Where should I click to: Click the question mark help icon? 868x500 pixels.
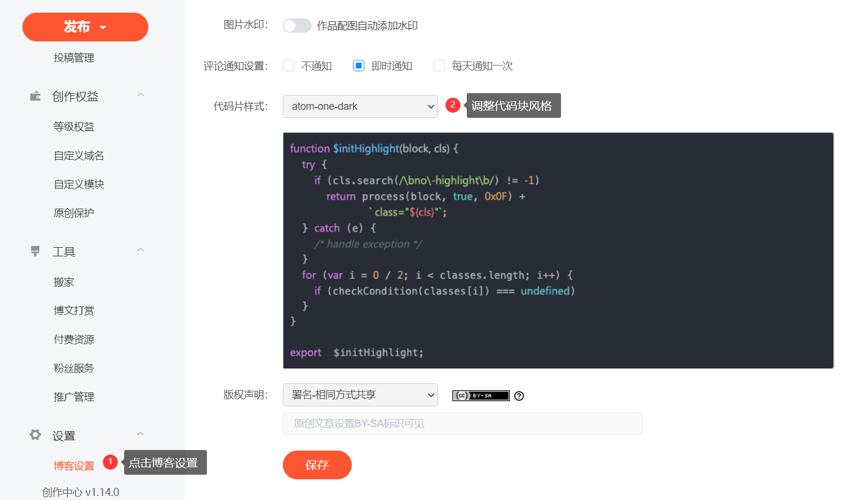click(x=519, y=396)
